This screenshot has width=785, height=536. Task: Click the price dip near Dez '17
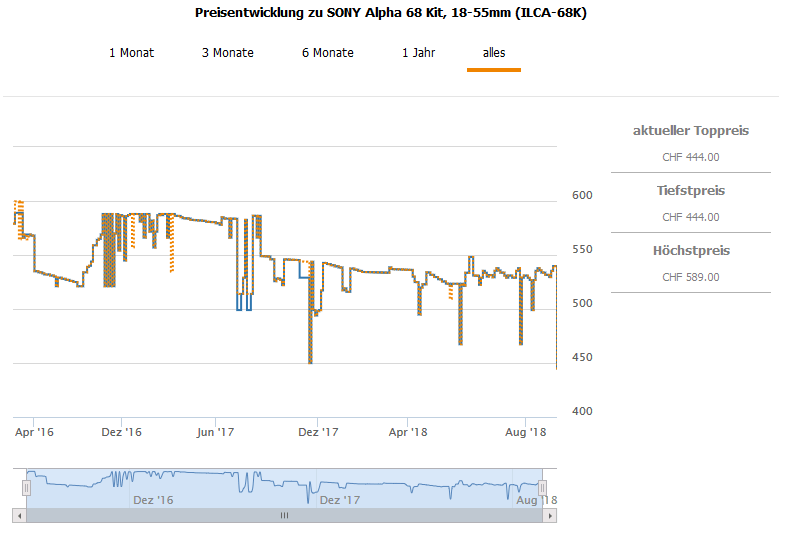tap(310, 362)
